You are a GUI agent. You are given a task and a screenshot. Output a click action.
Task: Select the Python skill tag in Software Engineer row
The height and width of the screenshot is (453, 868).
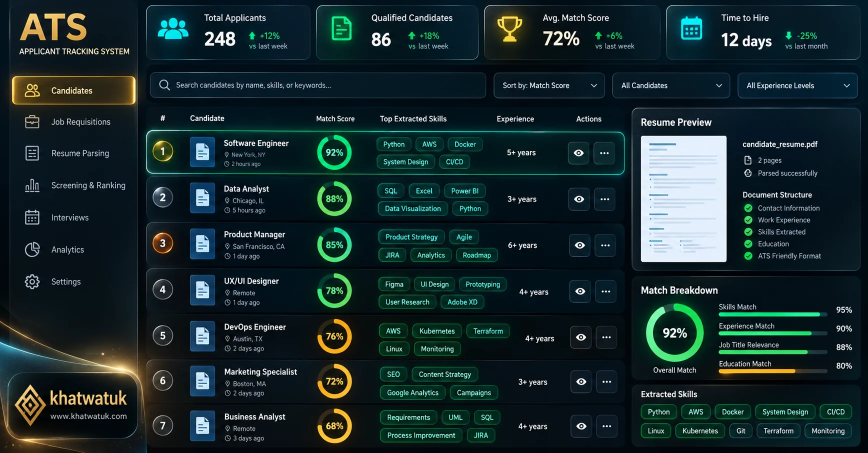pyautogui.click(x=394, y=144)
